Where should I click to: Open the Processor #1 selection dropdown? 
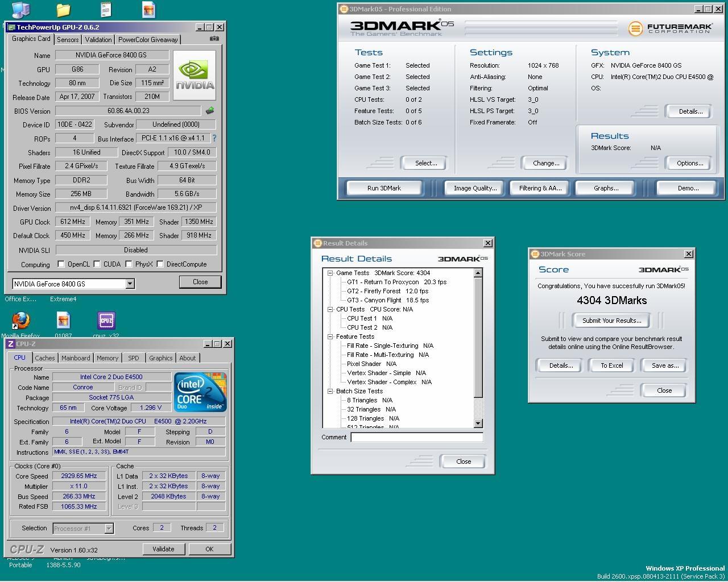pyautogui.click(x=109, y=529)
